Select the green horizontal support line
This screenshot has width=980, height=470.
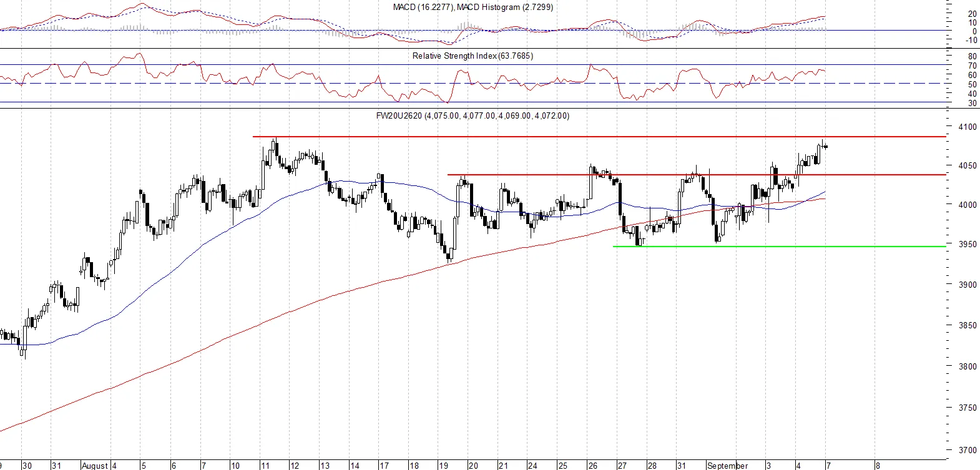[780, 247]
